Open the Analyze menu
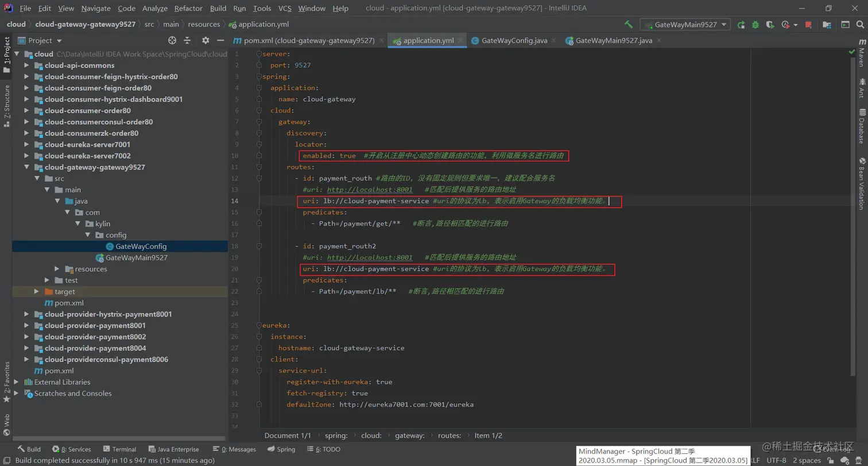 click(x=154, y=8)
